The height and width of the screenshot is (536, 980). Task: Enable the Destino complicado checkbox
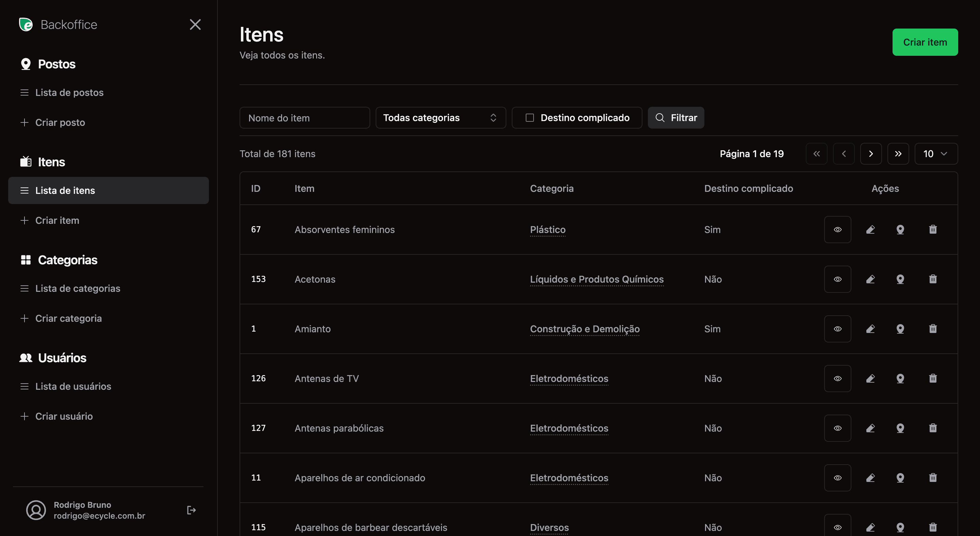click(x=529, y=118)
